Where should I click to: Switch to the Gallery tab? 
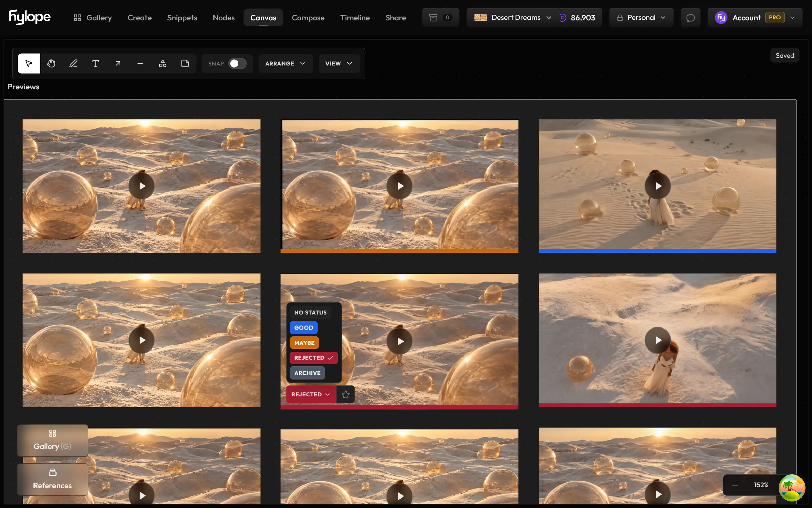[x=93, y=18]
